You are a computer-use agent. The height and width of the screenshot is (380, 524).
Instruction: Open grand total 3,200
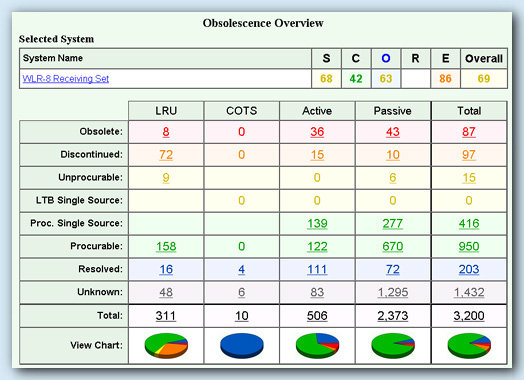469,316
